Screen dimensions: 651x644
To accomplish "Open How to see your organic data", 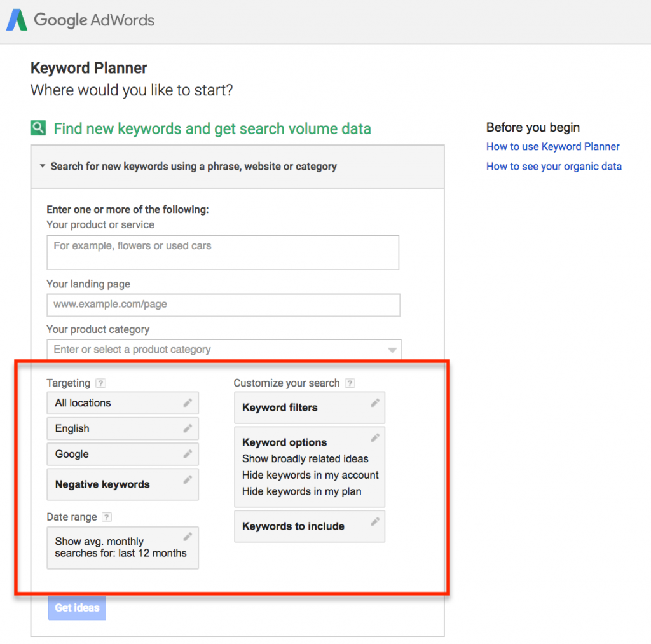I will point(554,167).
